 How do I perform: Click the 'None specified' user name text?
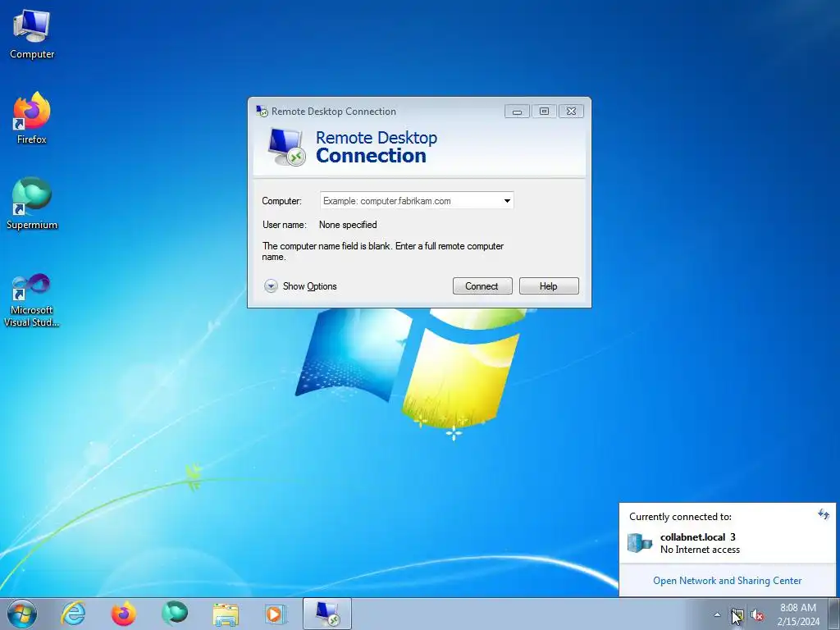click(x=348, y=225)
